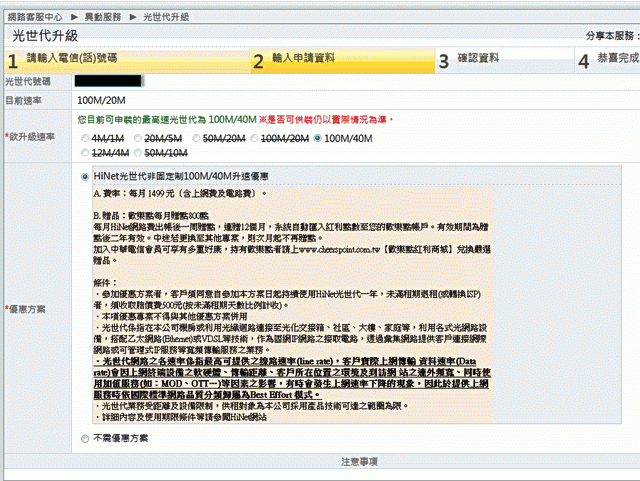The height and width of the screenshot is (481, 640).
Task: Click 詳細內容及使用期限條件等請參閱HiNet網站 line
Action: click(181, 417)
